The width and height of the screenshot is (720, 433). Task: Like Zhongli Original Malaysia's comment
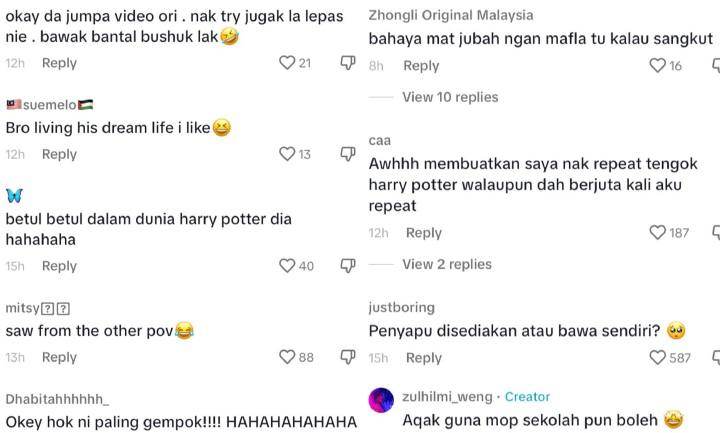(x=657, y=66)
